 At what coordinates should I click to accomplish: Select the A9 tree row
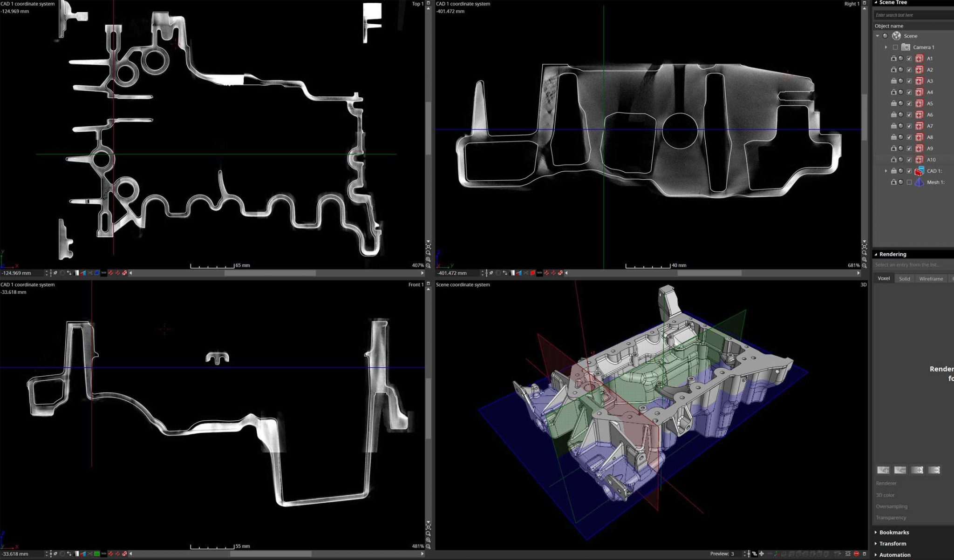(x=913, y=148)
